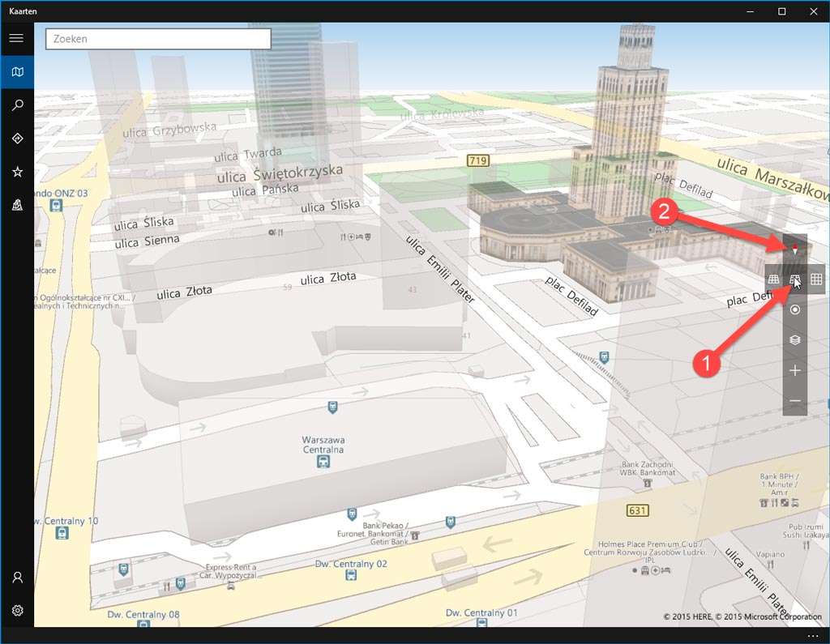830x644 pixels.
Task: Click the 631 route shield
Action: (637, 510)
